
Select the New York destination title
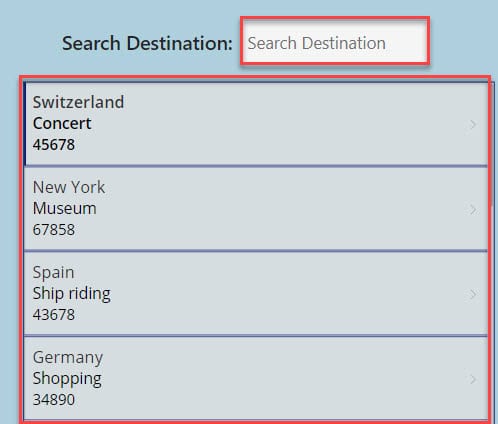69,187
